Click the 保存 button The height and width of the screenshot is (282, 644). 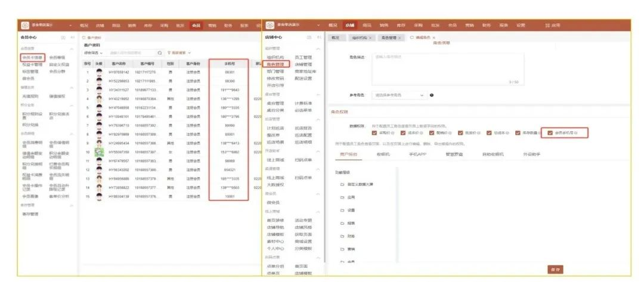click(555, 269)
